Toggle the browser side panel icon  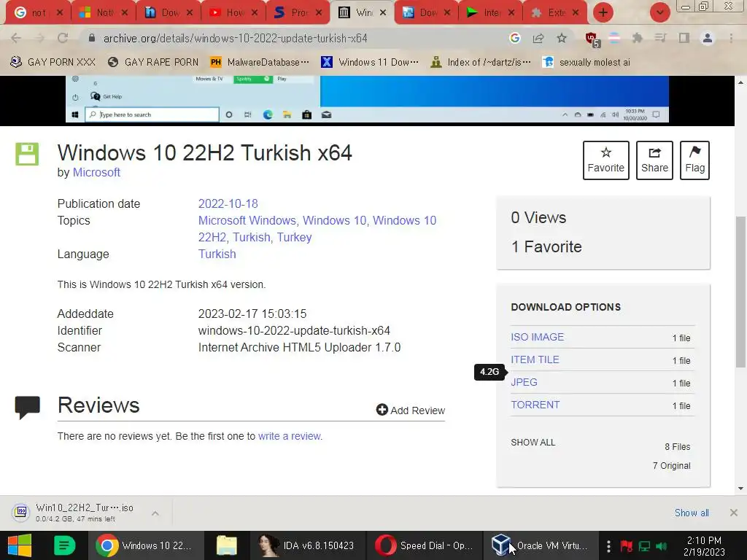(x=684, y=38)
